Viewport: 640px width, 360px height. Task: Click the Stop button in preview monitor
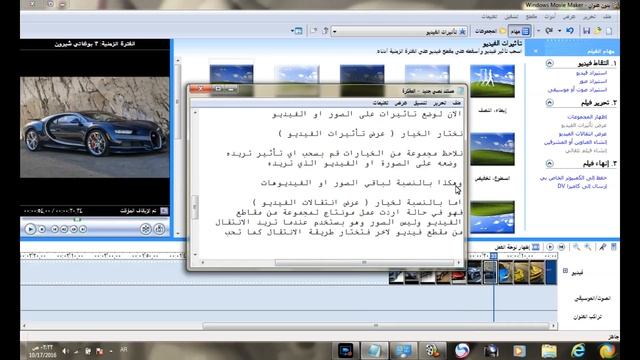tap(42, 229)
